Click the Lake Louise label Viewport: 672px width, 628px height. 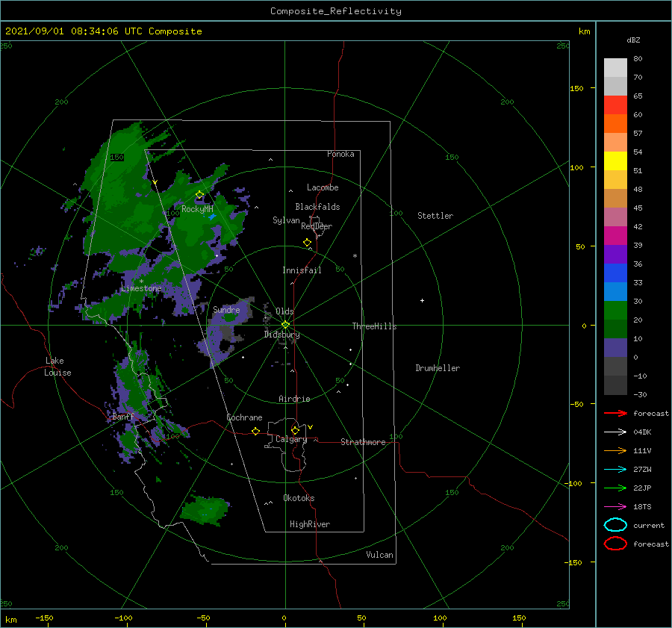[57, 367]
